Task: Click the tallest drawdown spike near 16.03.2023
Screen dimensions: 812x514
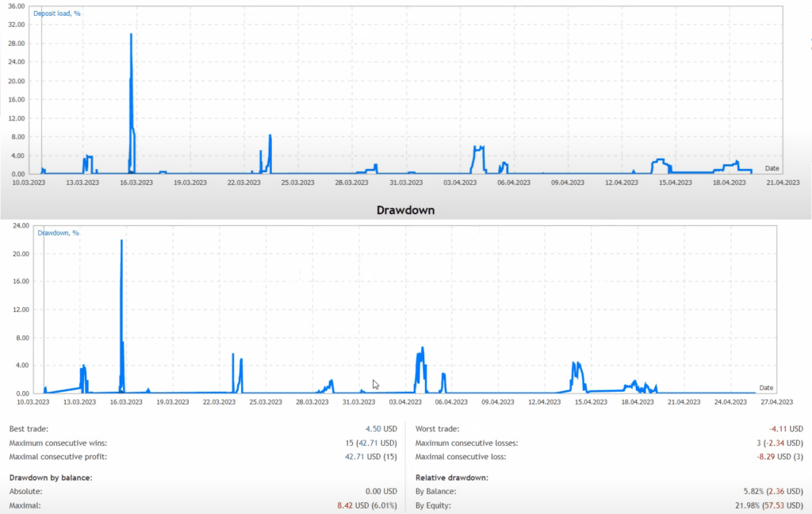Action: pyautogui.click(x=122, y=242)
